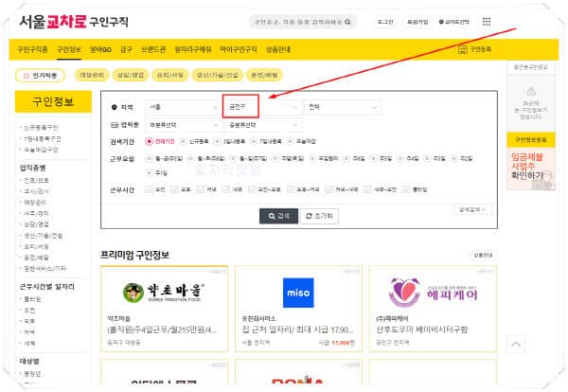Go to the 구인구직홈 menu
Screen dimensions: 568x392
click(x=32, y=49)
